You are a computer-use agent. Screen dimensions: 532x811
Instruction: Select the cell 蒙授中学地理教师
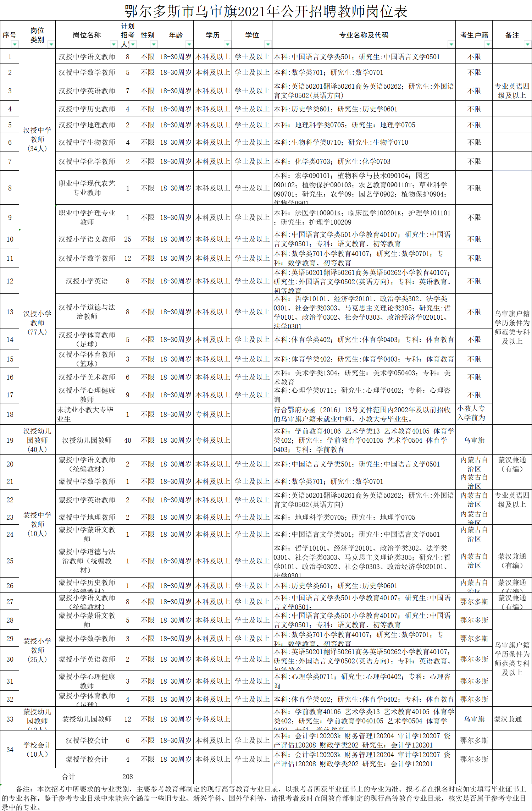click(x=87, y=517)
